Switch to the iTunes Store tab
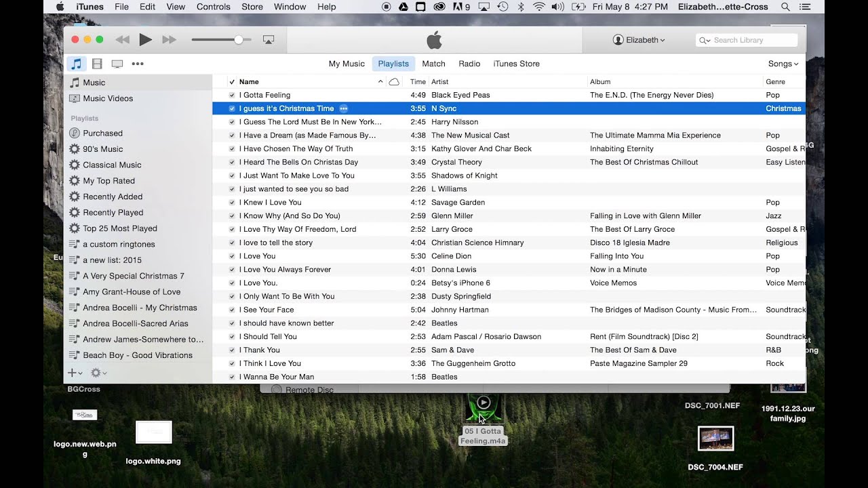 tap(517, 64)
